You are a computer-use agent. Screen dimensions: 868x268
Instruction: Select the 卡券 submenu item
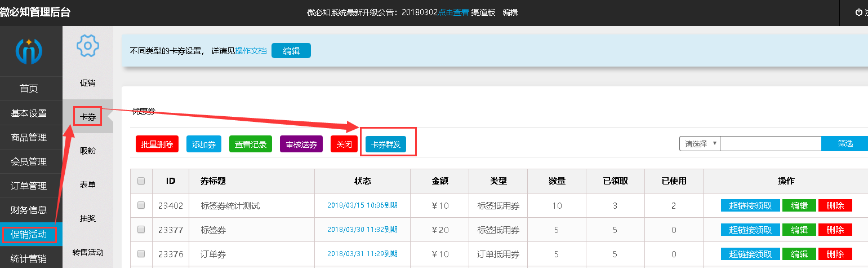click(x=87, y=117)
